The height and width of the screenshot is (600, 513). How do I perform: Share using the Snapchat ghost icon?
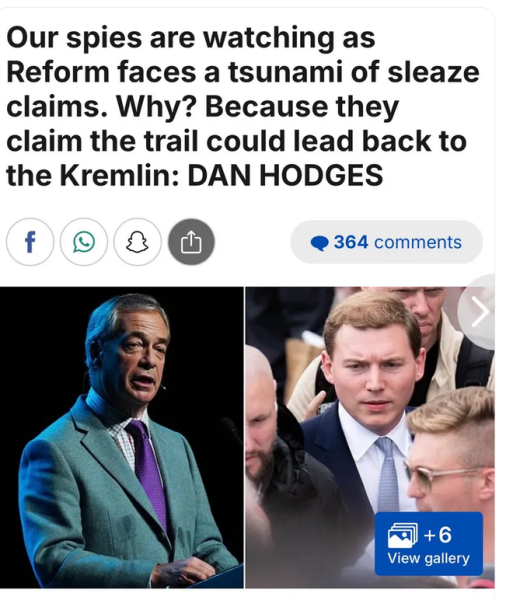click(x=137, y=242)
